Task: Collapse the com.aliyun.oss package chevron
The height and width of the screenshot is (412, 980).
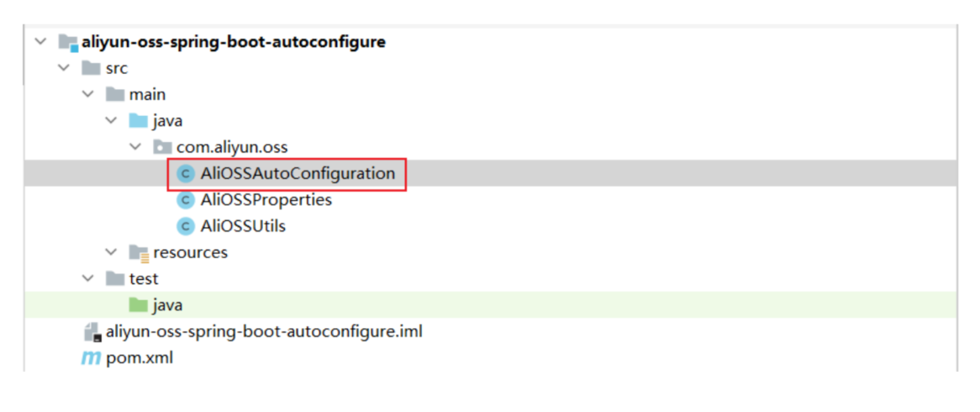Action: 135,147
